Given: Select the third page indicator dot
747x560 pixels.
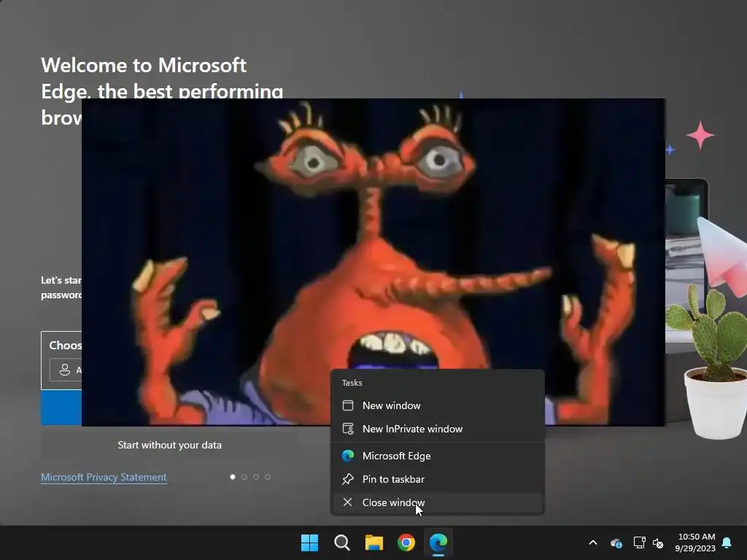Looking at the screenshot, I should (x=256, y=477).
